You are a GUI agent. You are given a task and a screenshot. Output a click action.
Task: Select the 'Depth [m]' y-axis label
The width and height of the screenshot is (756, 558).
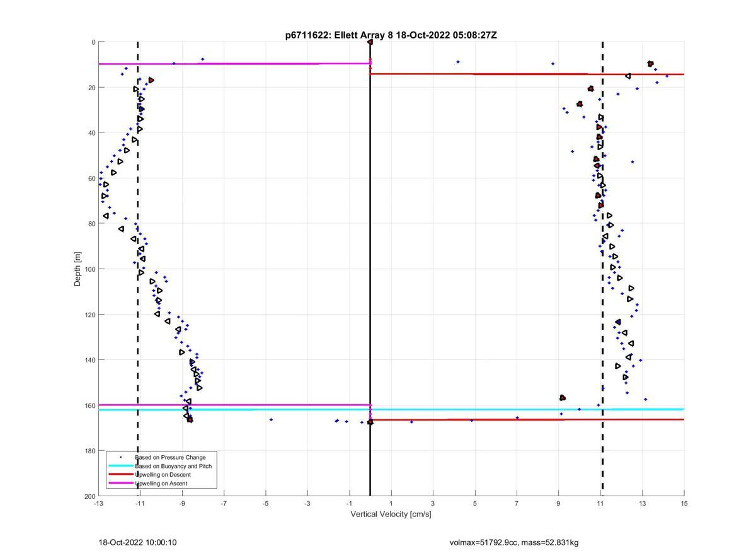pos(78,269)
